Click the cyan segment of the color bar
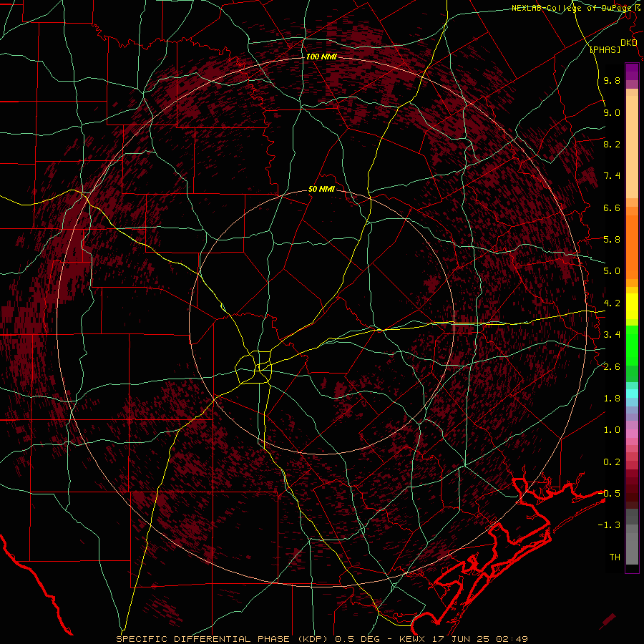 pos(632,394)
